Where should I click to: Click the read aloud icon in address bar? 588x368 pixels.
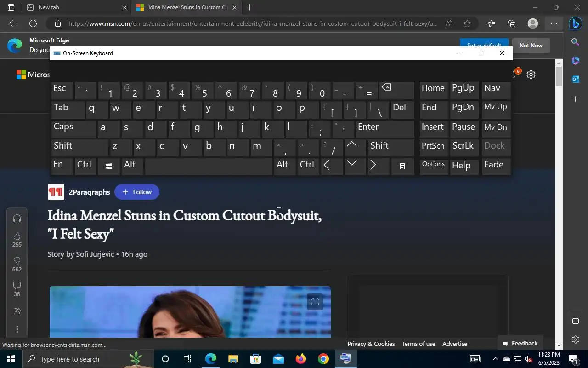(449, 23)
